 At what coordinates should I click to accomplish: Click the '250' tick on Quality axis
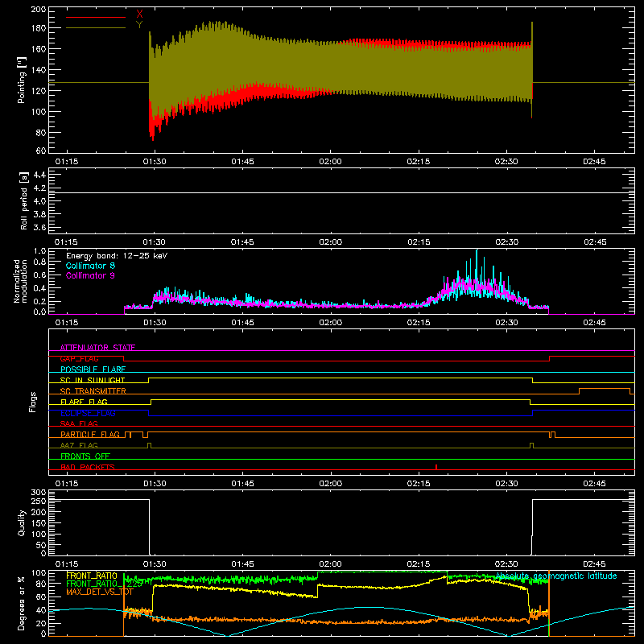coord(39,501)
